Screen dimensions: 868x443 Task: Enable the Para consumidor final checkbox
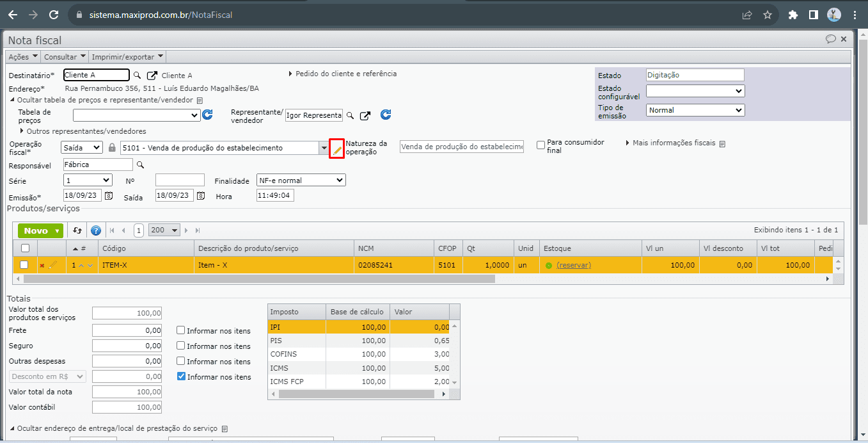541,145
